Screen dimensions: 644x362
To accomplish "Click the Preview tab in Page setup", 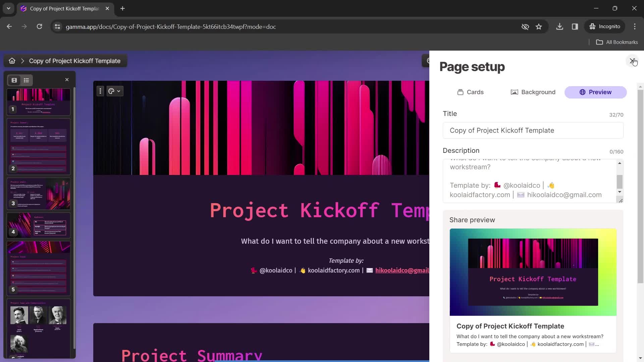I will [597, 92].
